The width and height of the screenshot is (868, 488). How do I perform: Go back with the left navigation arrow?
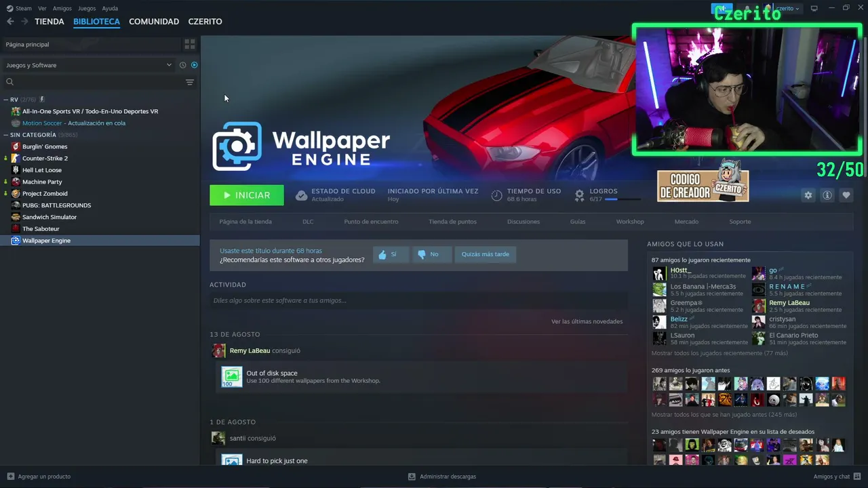point(10,22)
